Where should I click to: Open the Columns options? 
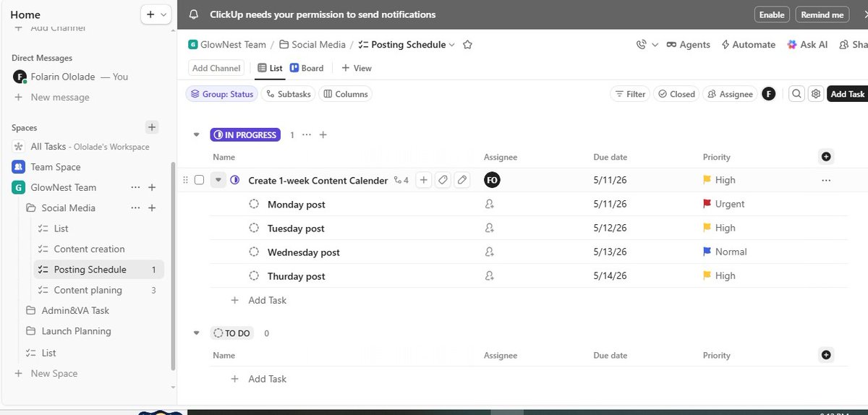[345, 94]
